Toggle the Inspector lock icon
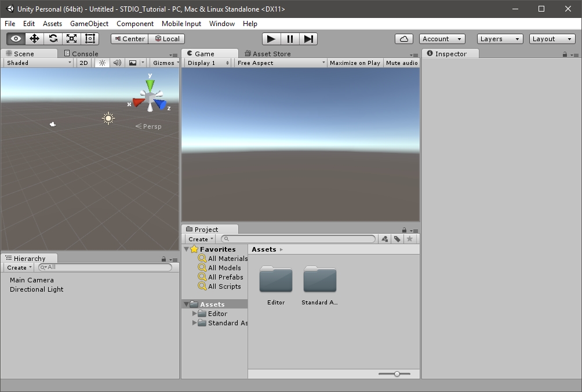 (x=565, y=55)
